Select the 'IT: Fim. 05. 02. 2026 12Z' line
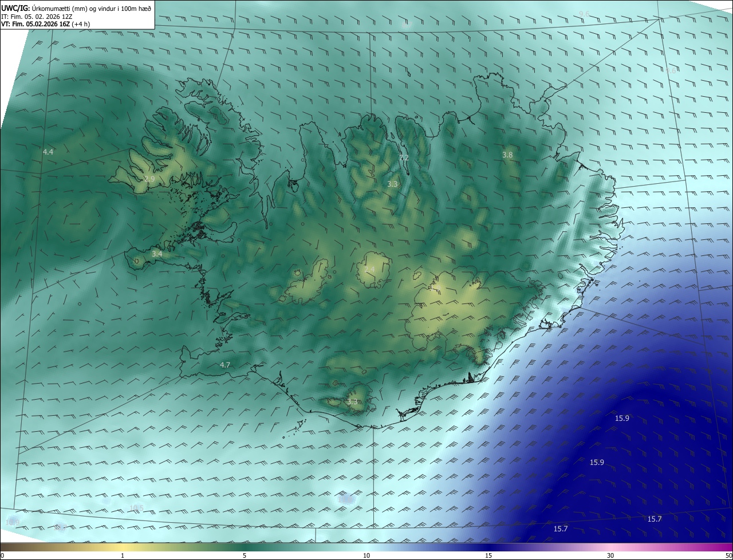The image size is (733, 560). pos(38,16)
